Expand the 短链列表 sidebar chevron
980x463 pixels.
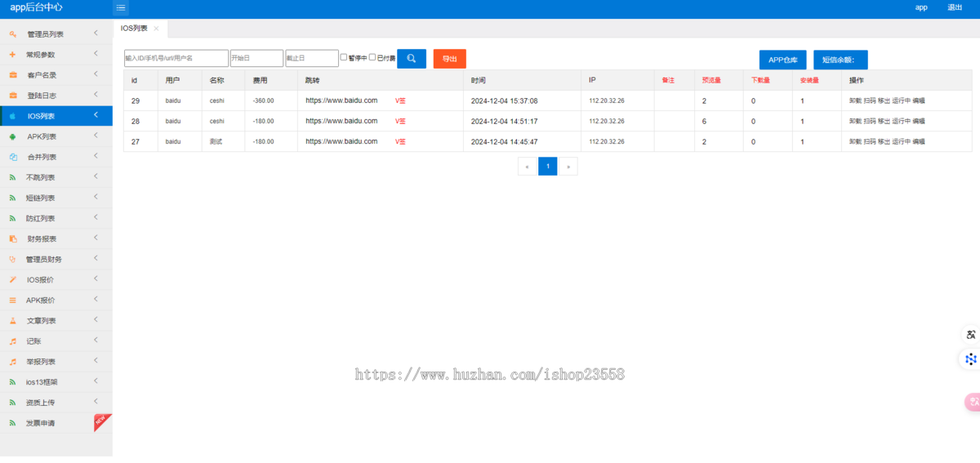coord(96,197)
